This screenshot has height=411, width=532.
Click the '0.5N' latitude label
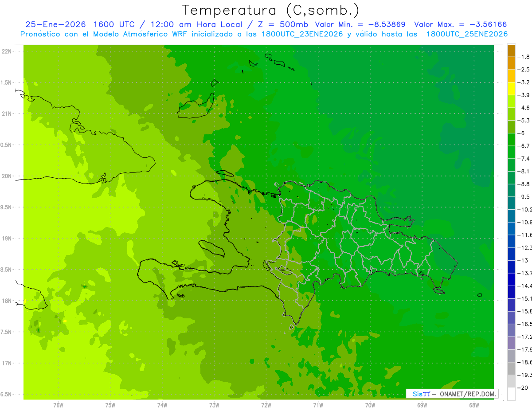[6, 145]
